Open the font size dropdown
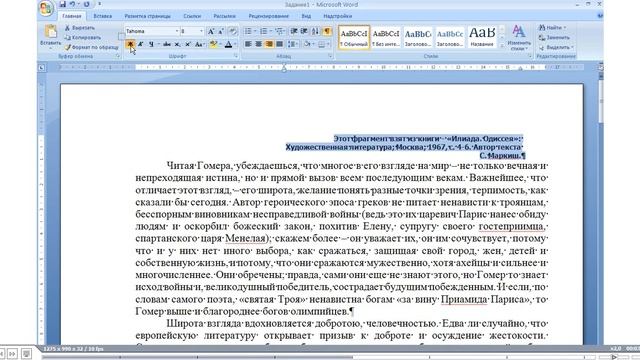 [201, 31]
